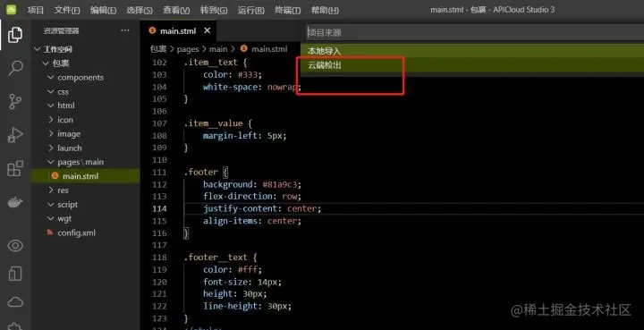644x330 pixels.
Task: Click pages in the breadcrumb
Action: point(188,49)
